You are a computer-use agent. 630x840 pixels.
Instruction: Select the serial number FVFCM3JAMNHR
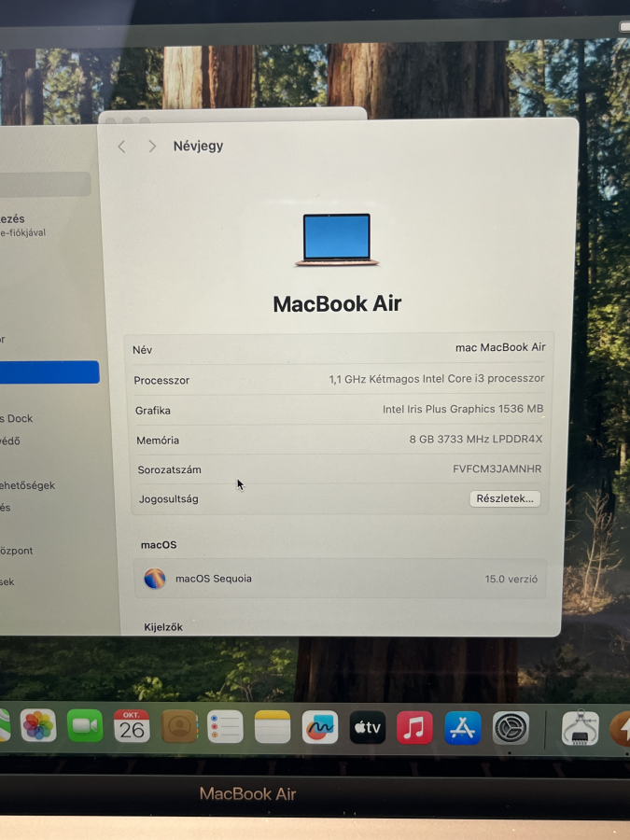(497, 469)
